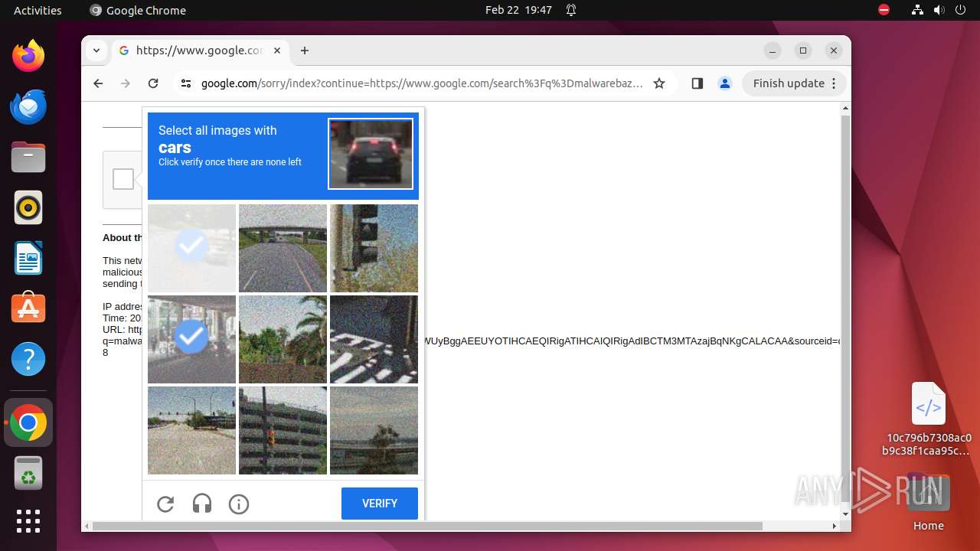Launch LibreOffice Writer from the dock

click(x=28, y=258)
